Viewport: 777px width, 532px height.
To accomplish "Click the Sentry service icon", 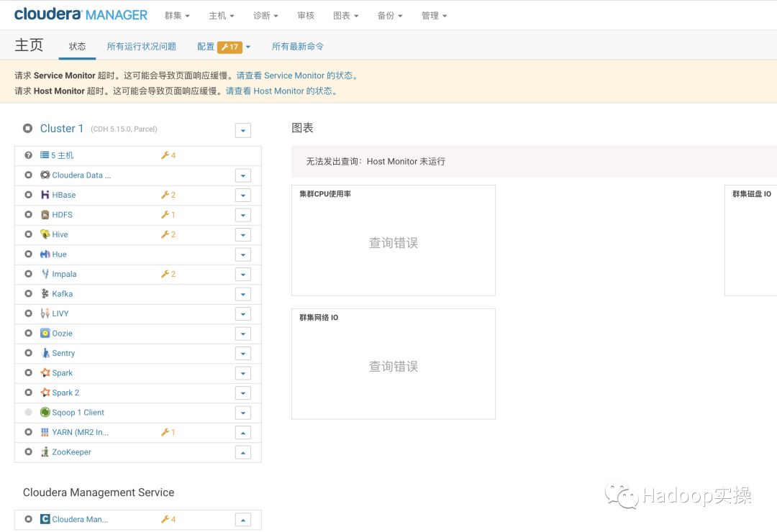I will 45,353.
